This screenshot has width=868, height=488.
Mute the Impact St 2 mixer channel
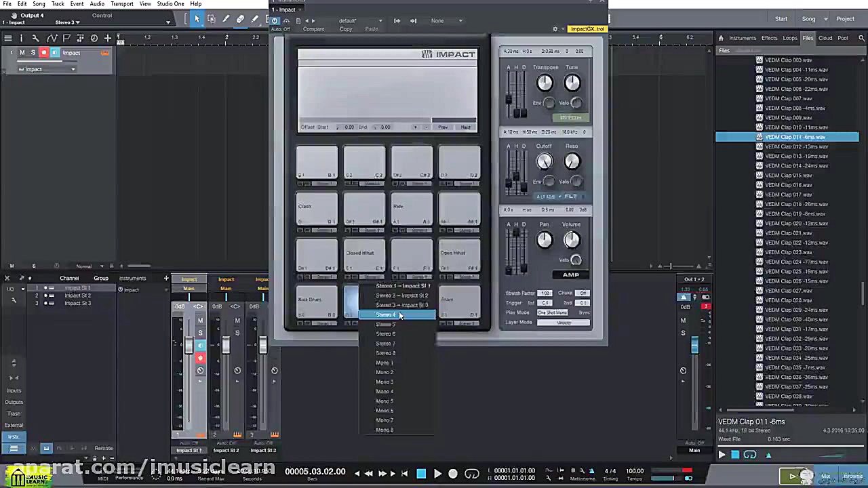tap(237, 321)
